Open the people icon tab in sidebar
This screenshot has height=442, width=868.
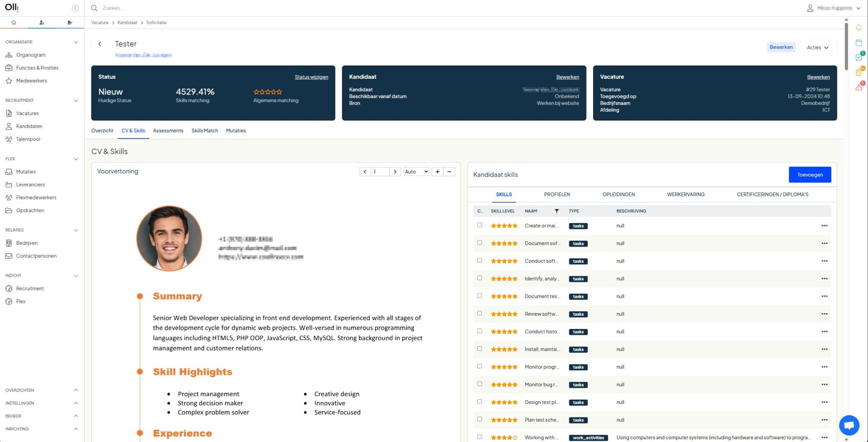click(x=42, y=22)
